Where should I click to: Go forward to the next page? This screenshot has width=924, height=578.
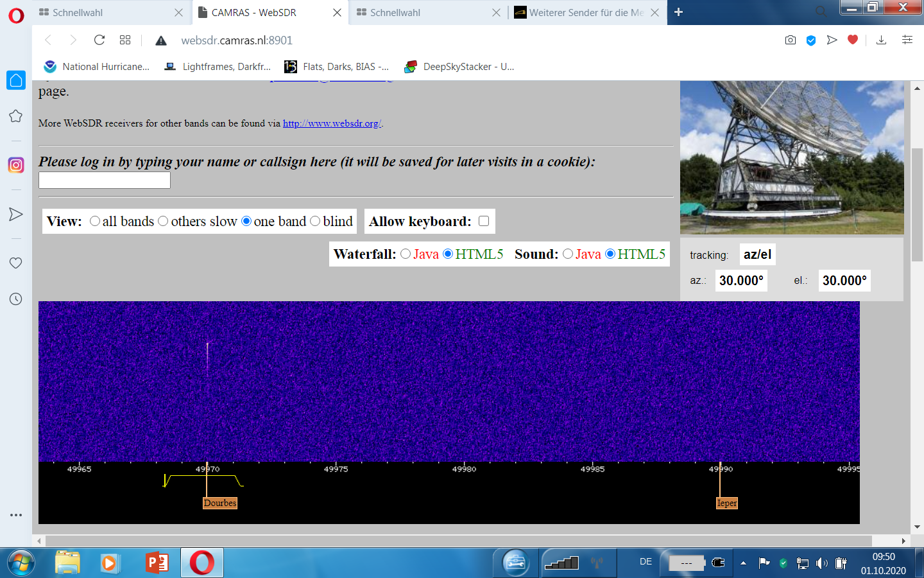point(73,40)
